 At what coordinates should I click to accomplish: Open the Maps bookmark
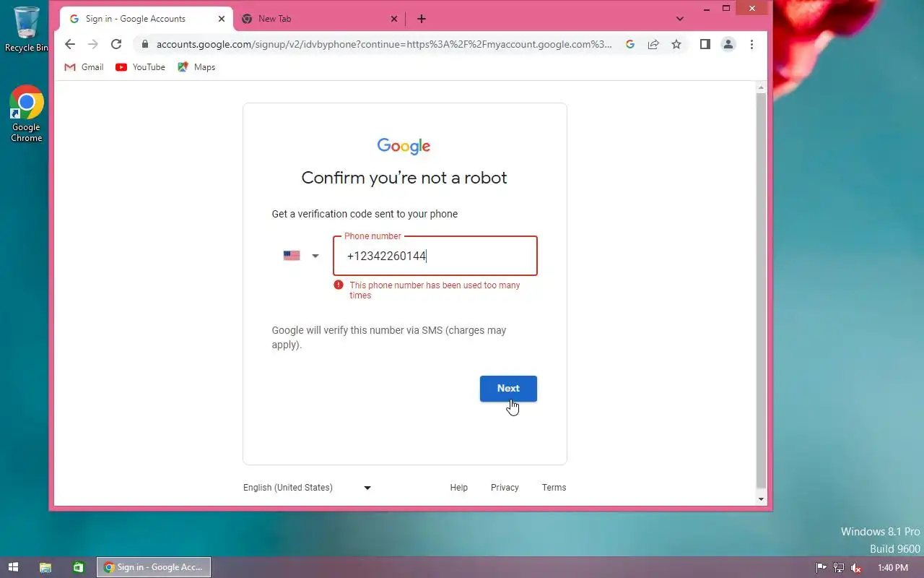pos(196,67)
